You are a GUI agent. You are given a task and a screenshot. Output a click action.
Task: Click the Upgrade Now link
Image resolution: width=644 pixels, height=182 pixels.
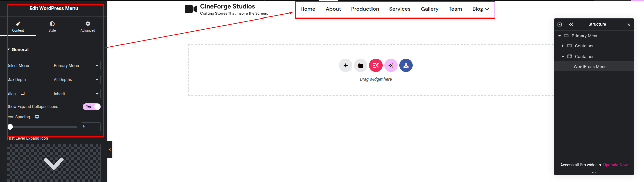coord(615,165)
